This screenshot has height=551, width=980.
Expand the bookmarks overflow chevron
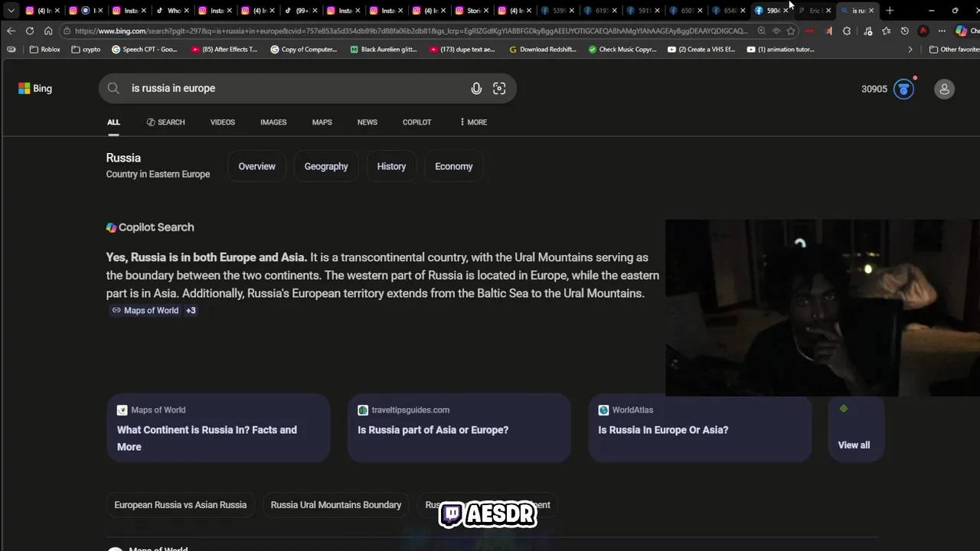(910, 50)
